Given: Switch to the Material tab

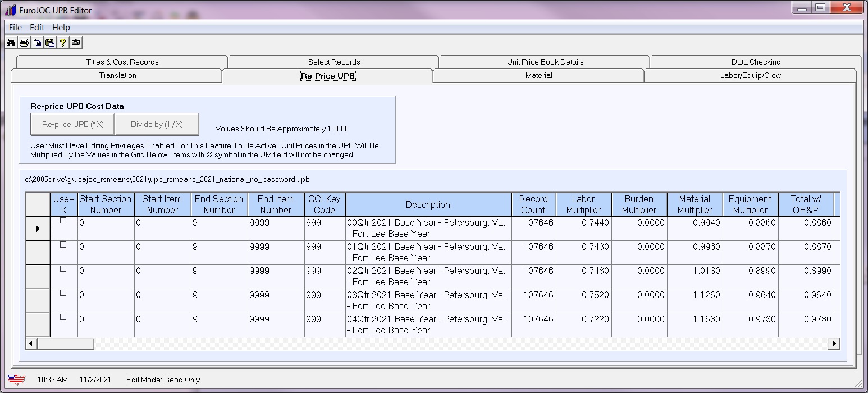Looking at the screenshot, I should click(x=538, y=76).
